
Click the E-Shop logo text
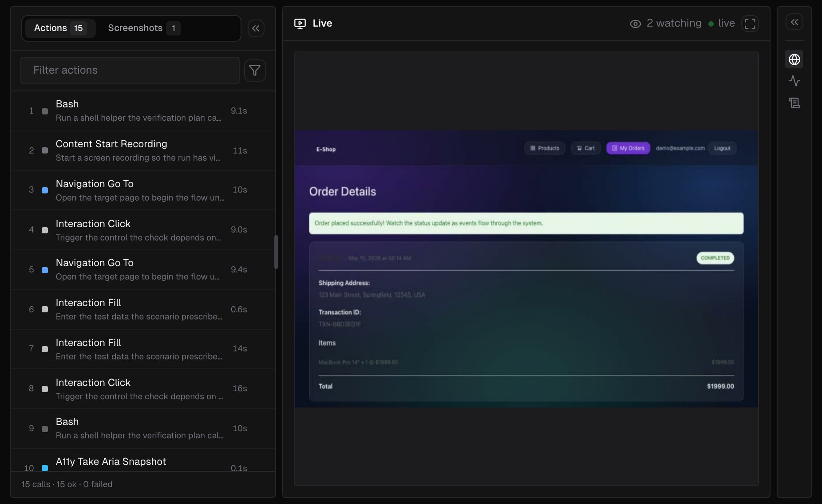click(x=326, y=150)
